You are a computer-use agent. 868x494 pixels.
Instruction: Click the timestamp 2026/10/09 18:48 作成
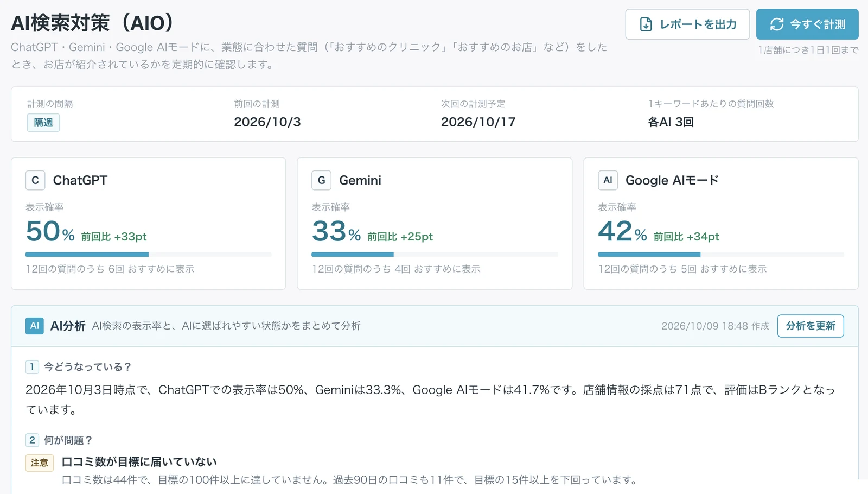pos(716,326)
